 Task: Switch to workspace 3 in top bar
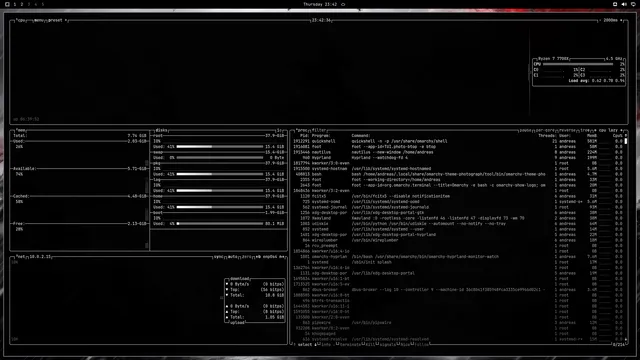(29, 4)
